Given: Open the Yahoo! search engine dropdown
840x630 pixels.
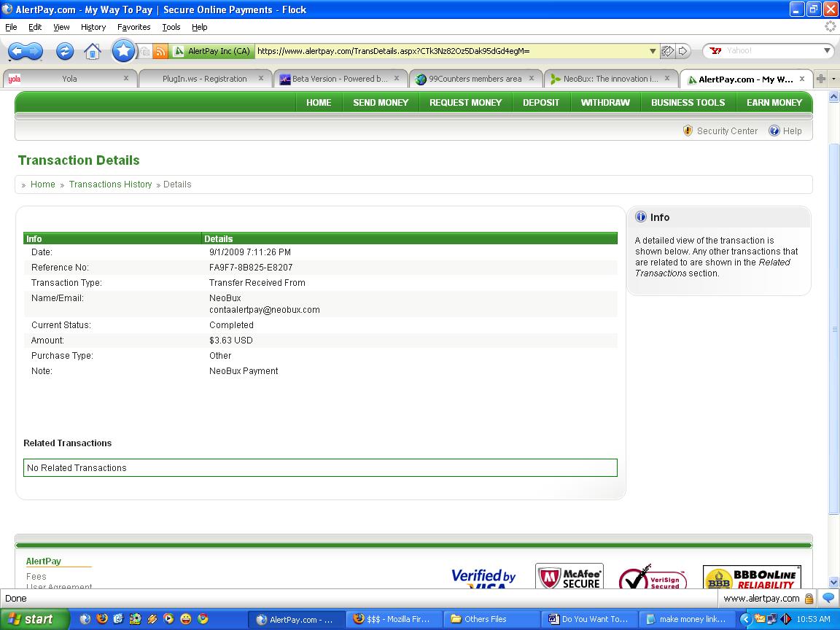Looking at the screenshot, I should pyautogui.click(x=825, y=51).
